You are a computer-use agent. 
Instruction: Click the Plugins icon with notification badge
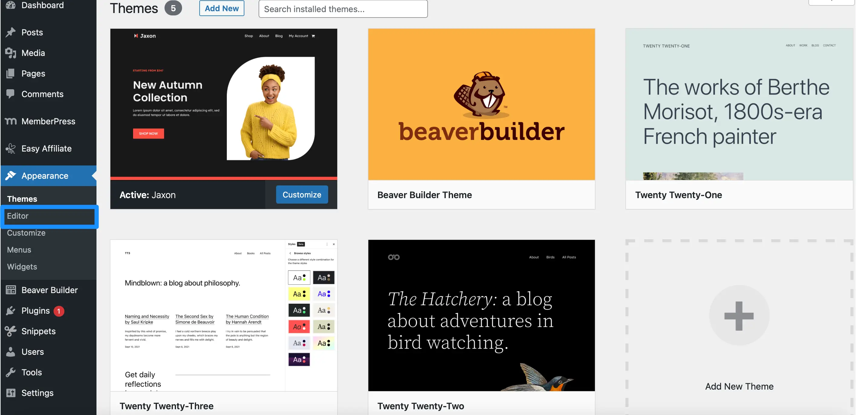(11, 310)
